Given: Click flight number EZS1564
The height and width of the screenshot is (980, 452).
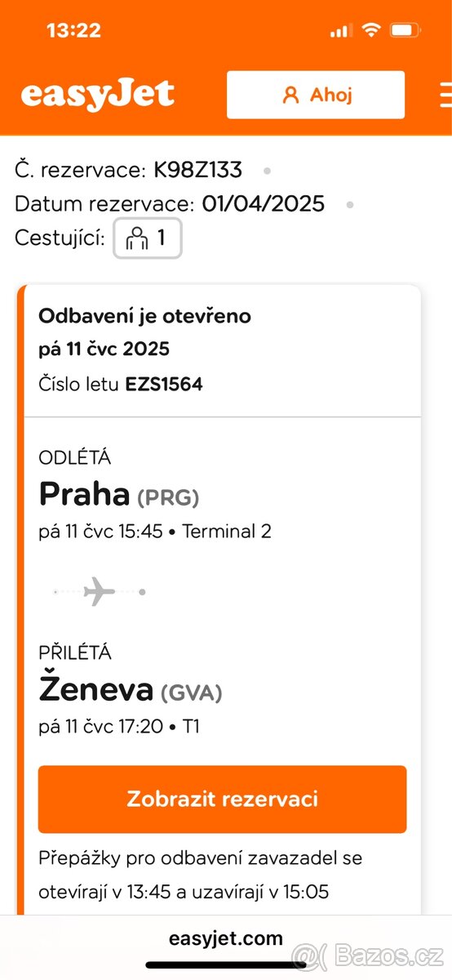Looking at the screenshot, I should pyautogui.click(x=164, y=384).
